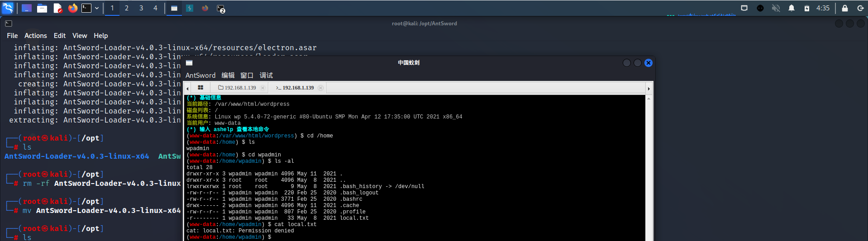Click the .bash_history -> /dev/null row
Screen dimensions: 868x241
pyautogui.click(x=305, y=186)
